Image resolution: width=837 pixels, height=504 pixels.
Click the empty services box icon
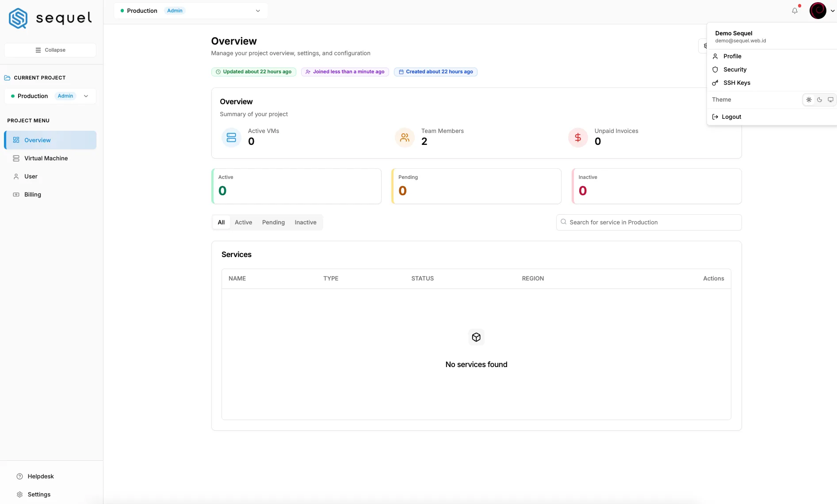476,337
